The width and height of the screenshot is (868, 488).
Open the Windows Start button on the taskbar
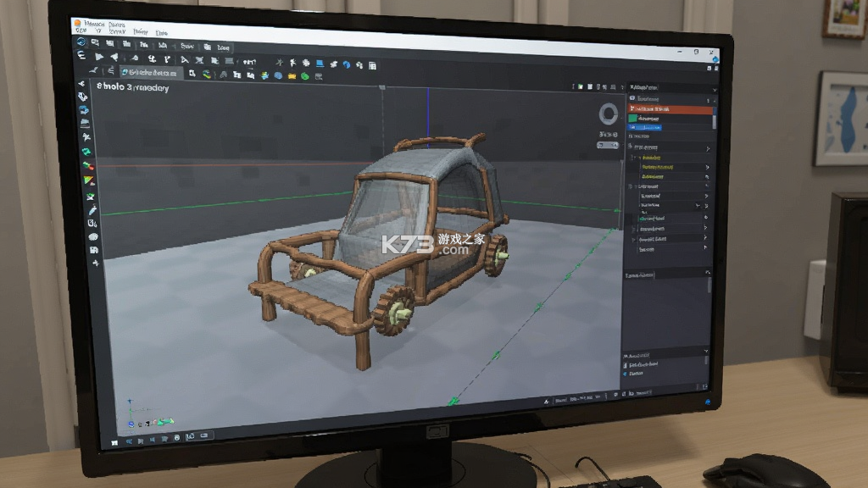pos(114,443)
